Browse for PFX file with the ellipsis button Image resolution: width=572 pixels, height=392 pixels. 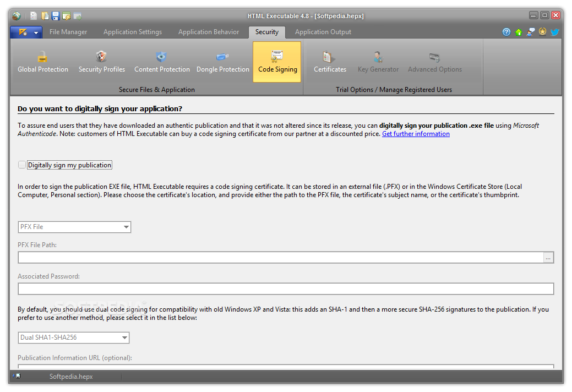[548, 258]
